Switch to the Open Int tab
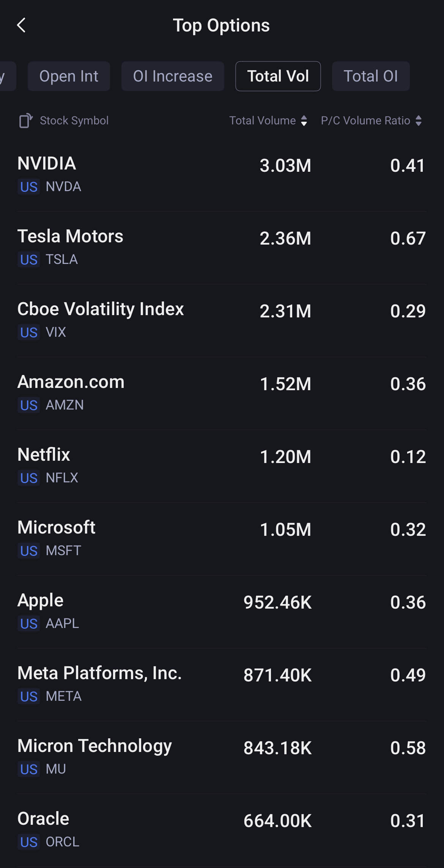Screen dimensions: 444x868 coord(69,76)
